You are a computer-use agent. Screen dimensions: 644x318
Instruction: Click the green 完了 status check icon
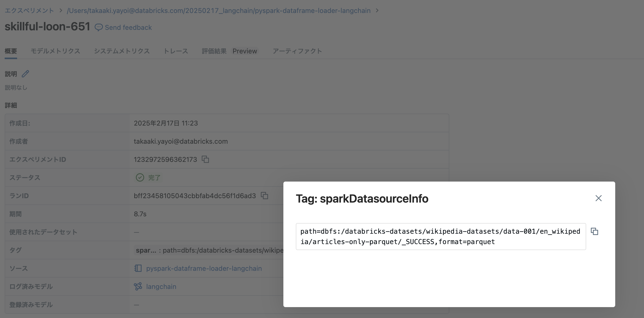[140, 177]
